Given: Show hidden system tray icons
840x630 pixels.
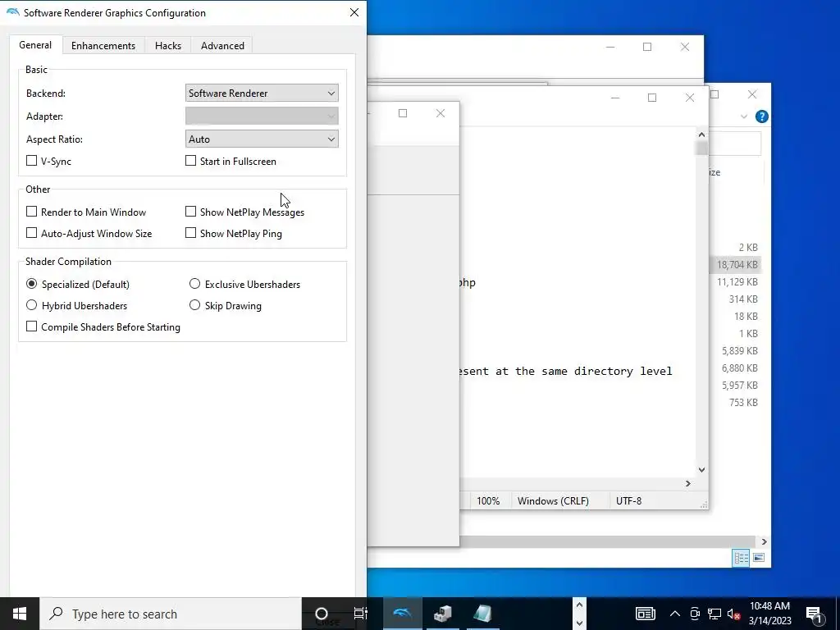Looking at the screenshot, I should (x=675, y=614).
